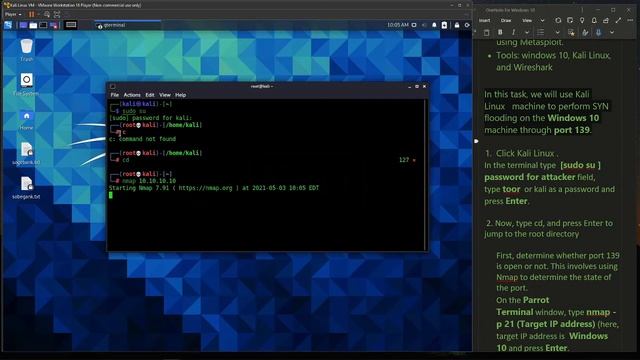This screenshot has height=360, width=640.
Task: Click the OneNote clipboard paste icon
Action: tap(487, 32)
